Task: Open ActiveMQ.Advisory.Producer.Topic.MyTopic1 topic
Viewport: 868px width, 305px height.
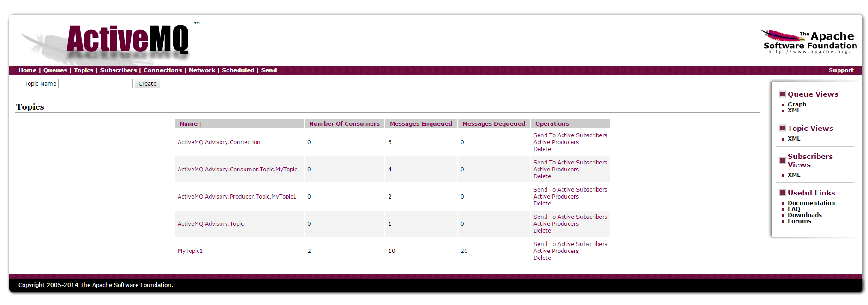Action: (237, 197)
